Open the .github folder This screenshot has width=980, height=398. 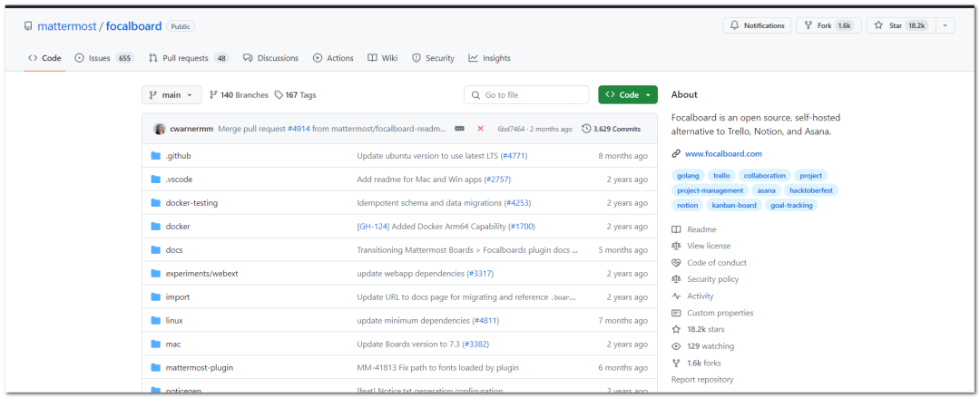pyautogui.click(x=178, y=156)
